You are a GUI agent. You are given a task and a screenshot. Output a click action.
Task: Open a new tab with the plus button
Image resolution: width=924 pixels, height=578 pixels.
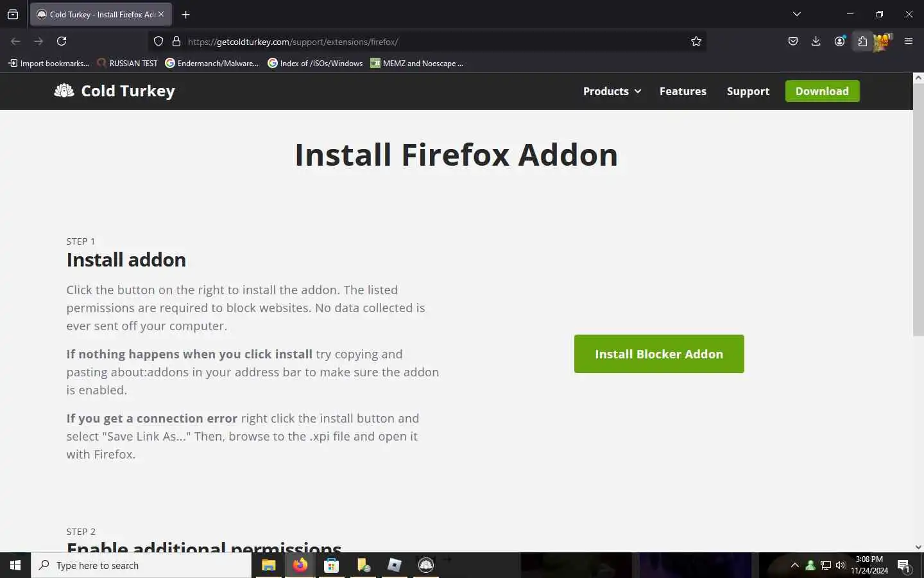tap(185, 14)
